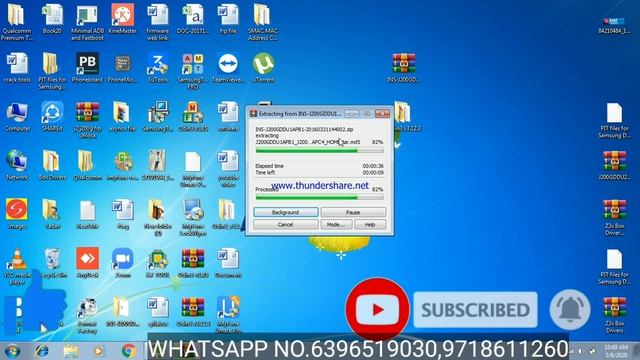Open the Qualcomm Premium Tool folder
Screen dimensions: 640x360
17,21
